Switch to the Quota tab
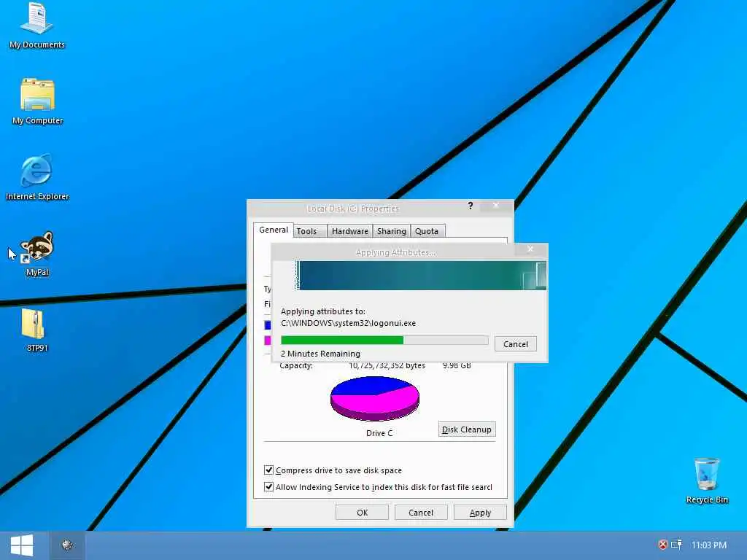The height and width of the screenshot is (560, 747). tap(427, 231)
